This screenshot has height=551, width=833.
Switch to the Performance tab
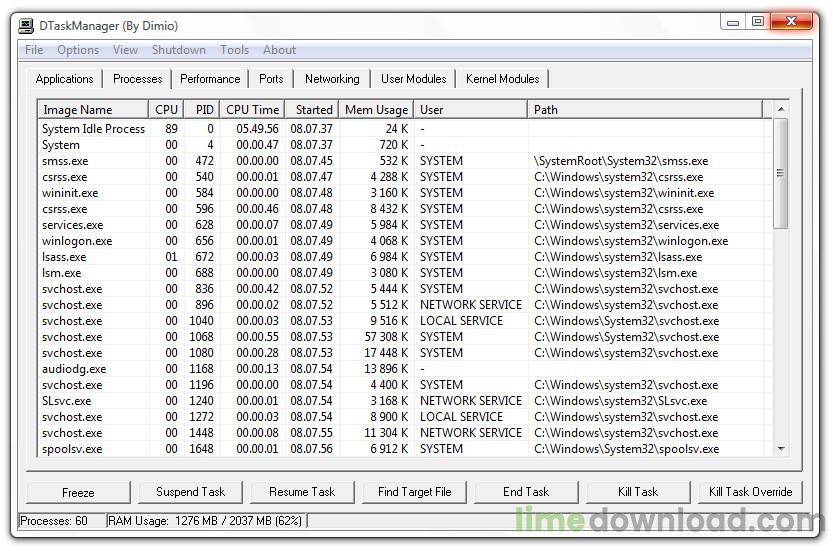(x=210, y=79)
